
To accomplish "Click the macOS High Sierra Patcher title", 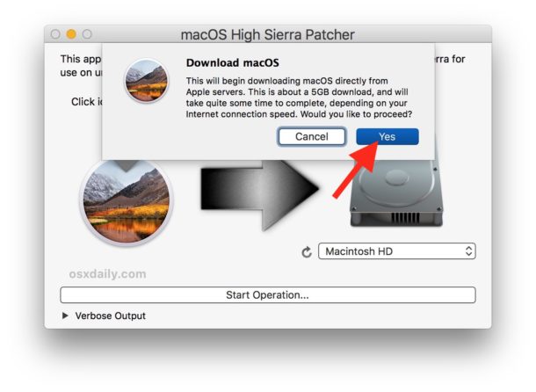I will 268,34.
